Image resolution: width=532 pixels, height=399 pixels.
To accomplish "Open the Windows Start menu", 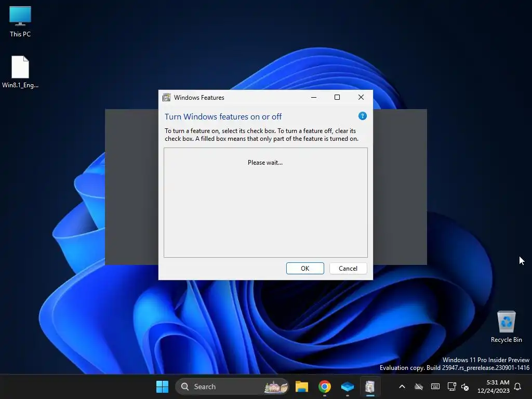I will click(162, 387).
